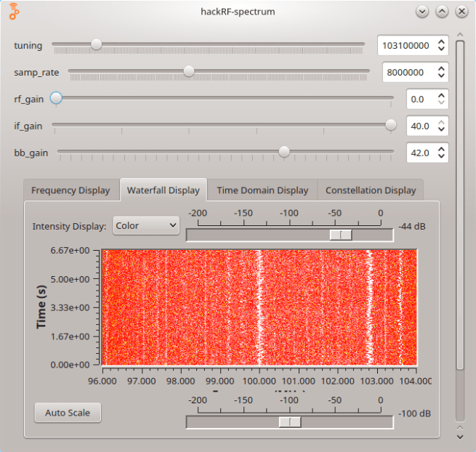Decrease samp_rate value with down arrow
Screen dimensions: 476x452
(x=440, y=76)
